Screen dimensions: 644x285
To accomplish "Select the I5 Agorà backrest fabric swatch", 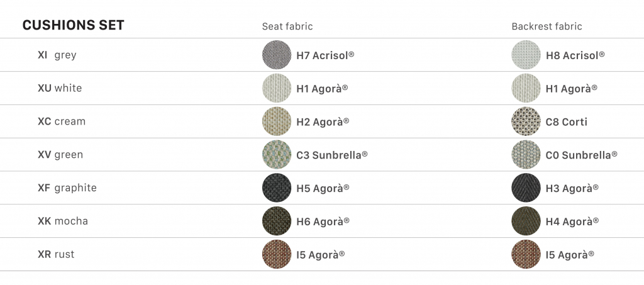I will (x=526, y=255).
